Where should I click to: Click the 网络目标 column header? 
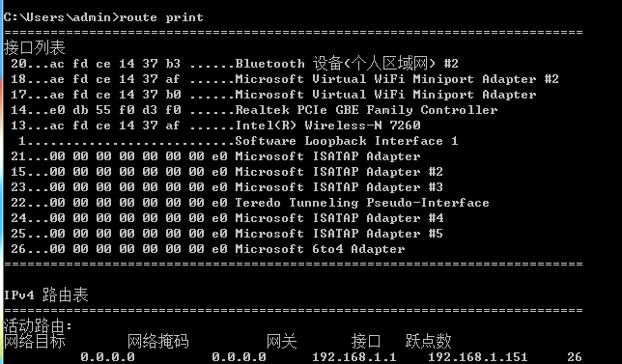coord(34,342)
